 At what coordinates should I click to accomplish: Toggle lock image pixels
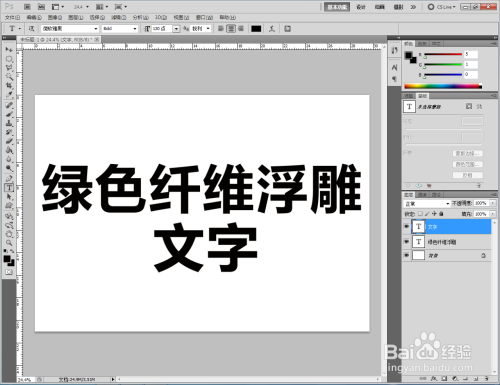[x=427, y=213]
